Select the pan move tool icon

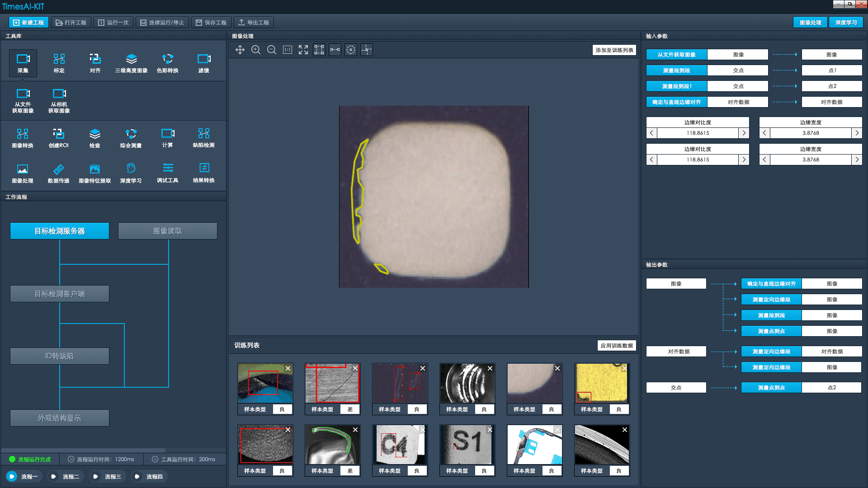point(240,50)
